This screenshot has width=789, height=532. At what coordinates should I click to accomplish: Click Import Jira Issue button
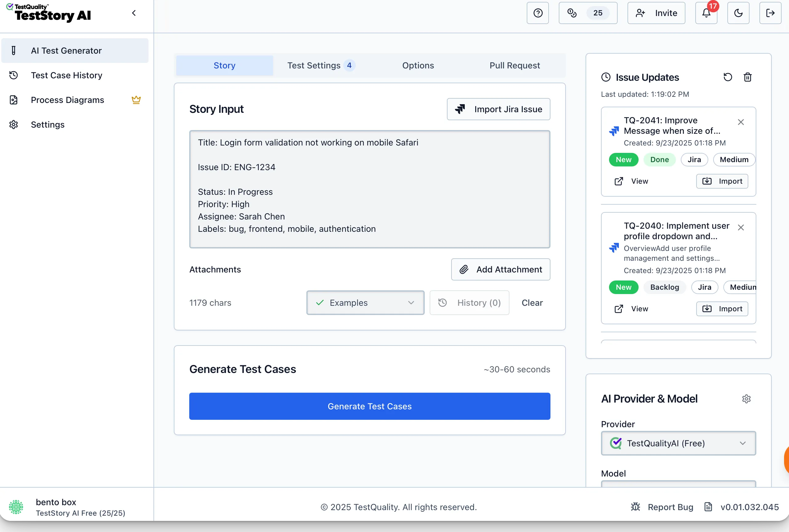(498, 109)
